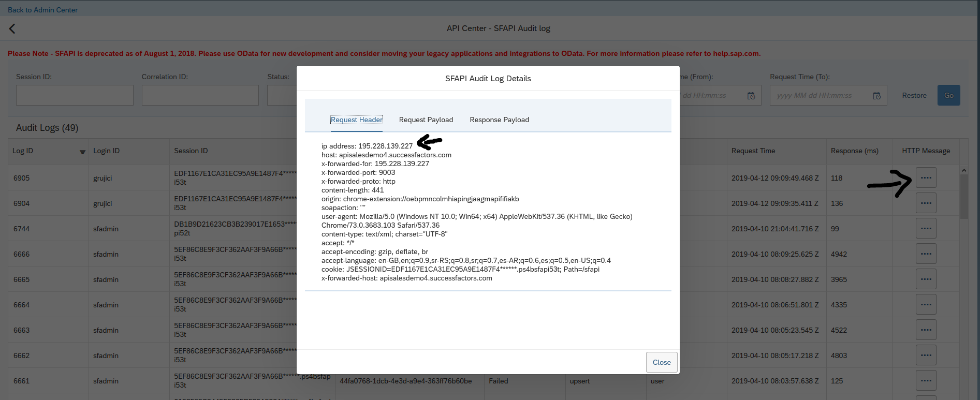Open HTTP message details for log 6666

(926, 254)
